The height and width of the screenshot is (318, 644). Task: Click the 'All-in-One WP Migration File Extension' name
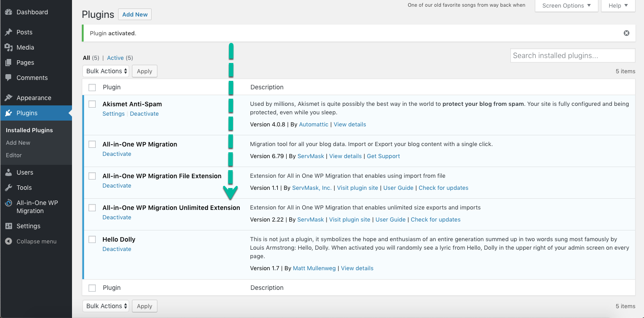162,176
